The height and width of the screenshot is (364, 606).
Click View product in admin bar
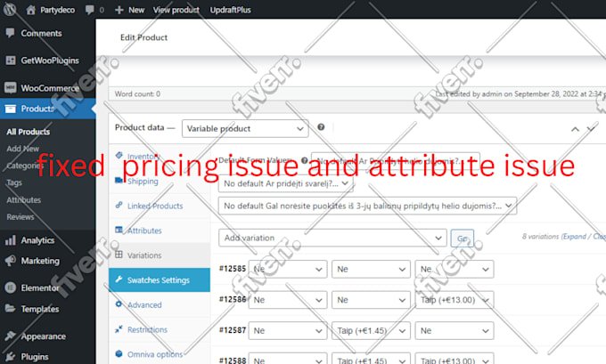[x=176, y=10]
